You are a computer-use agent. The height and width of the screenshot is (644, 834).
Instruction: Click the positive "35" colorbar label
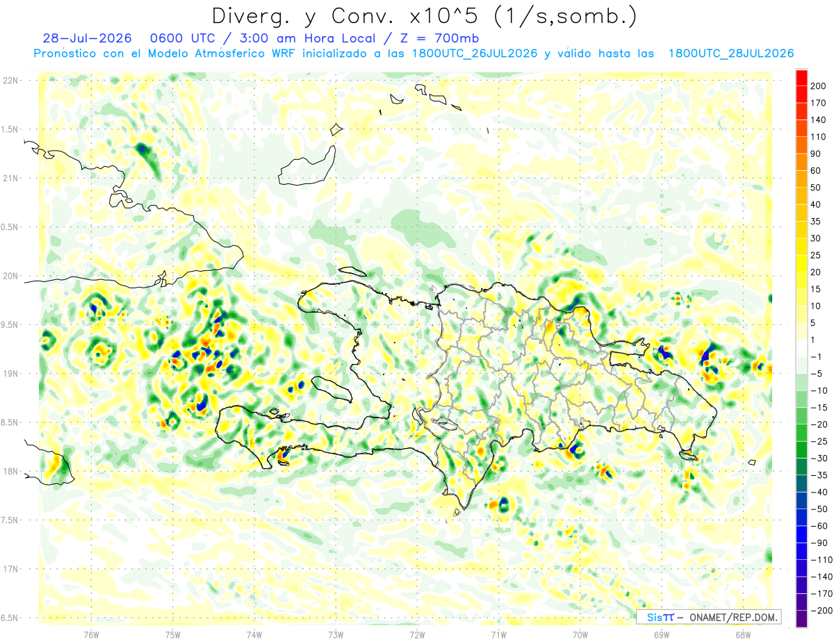(x=817, y=222)
